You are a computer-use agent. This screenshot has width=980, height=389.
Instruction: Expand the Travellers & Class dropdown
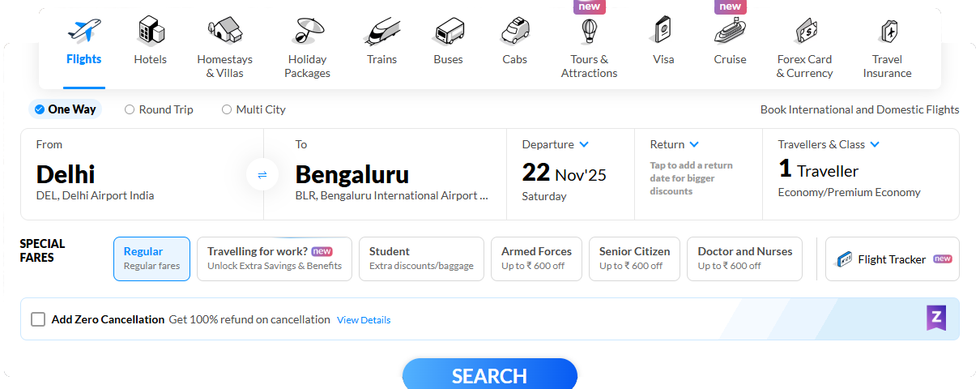click(875, 145)
